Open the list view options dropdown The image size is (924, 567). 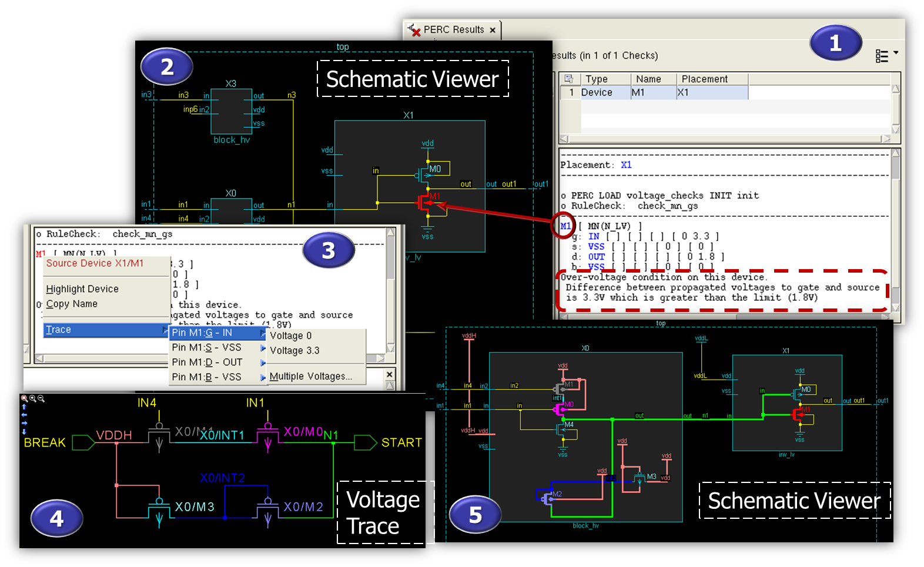pyautogui.click(x=886, y=55)
